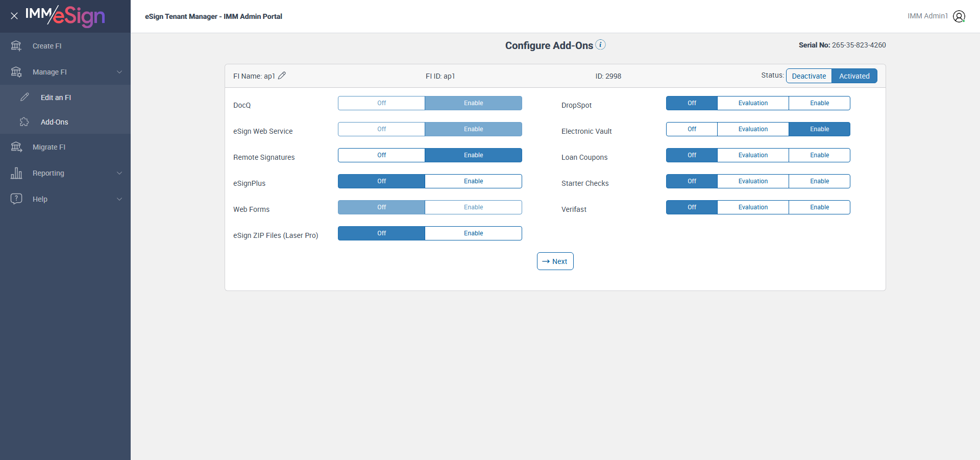Image resolution: width=980 pixels, height=460 pixels.
Task: Set DocQ to Enable
Action: [x=474, y=103]
